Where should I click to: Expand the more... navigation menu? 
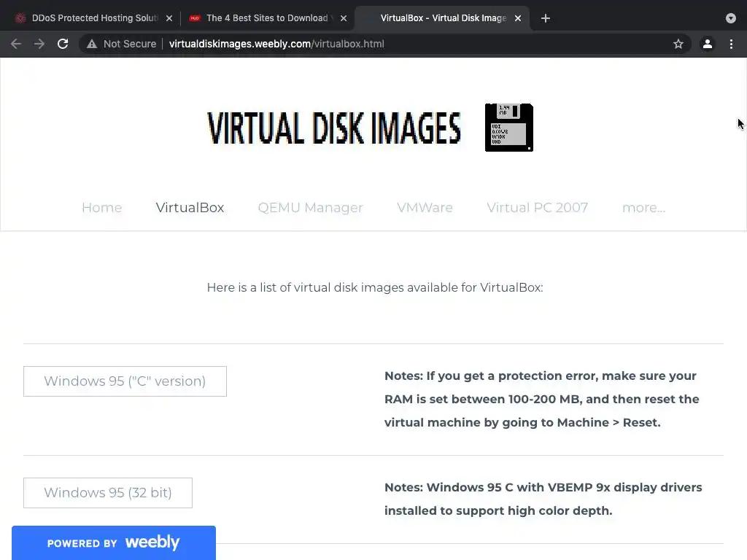[x=643, y=208]
